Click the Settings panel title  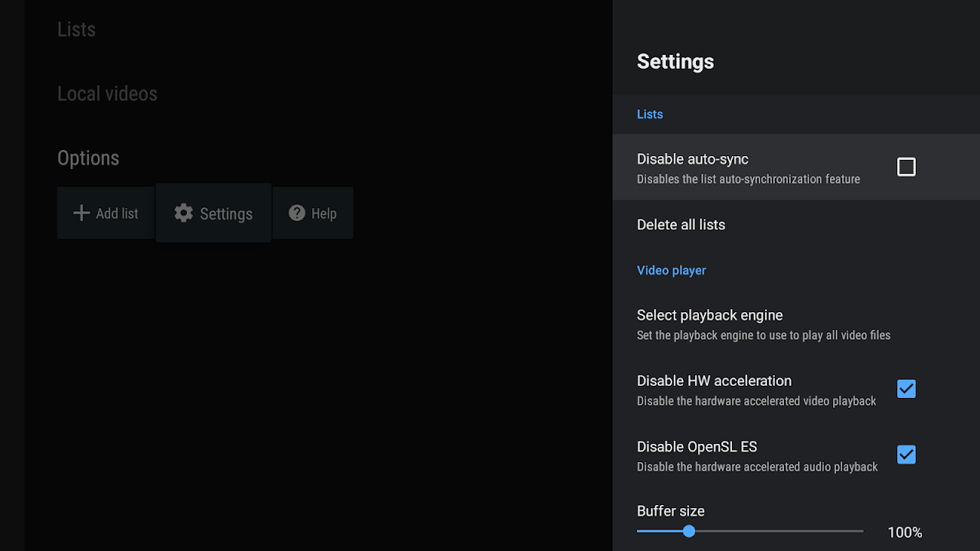point(675,61)
